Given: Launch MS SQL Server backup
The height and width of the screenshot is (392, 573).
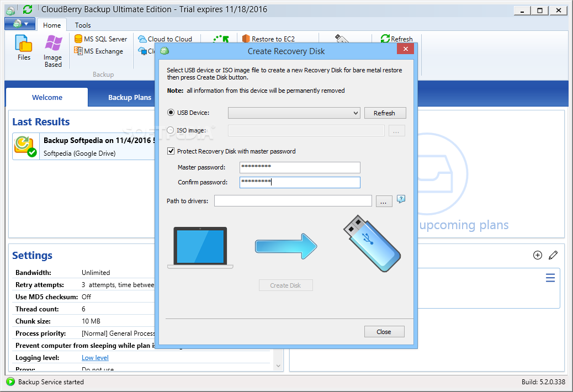Looking at the screenshot, I should (100, 39).
